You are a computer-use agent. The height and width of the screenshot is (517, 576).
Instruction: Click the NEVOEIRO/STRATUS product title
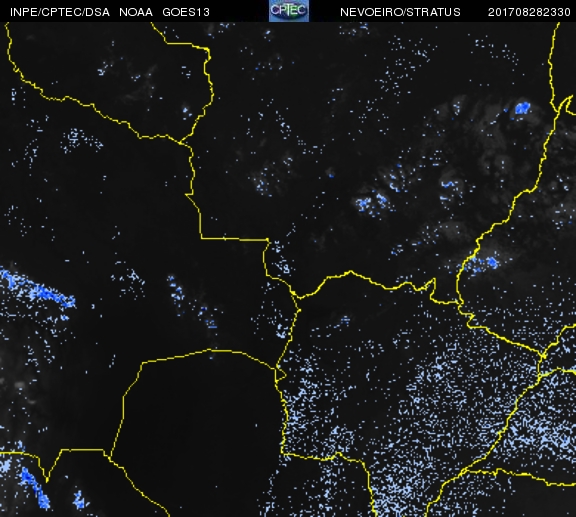(400, 12)
